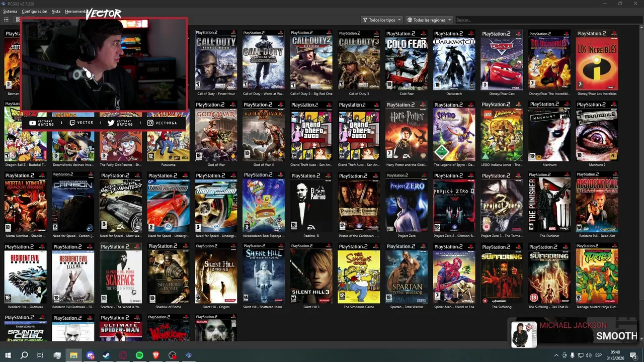The height and width of the screenshot is (362, 644).
Task: Select the Cold Fear game cover
Action: click(x=407, y=60)
